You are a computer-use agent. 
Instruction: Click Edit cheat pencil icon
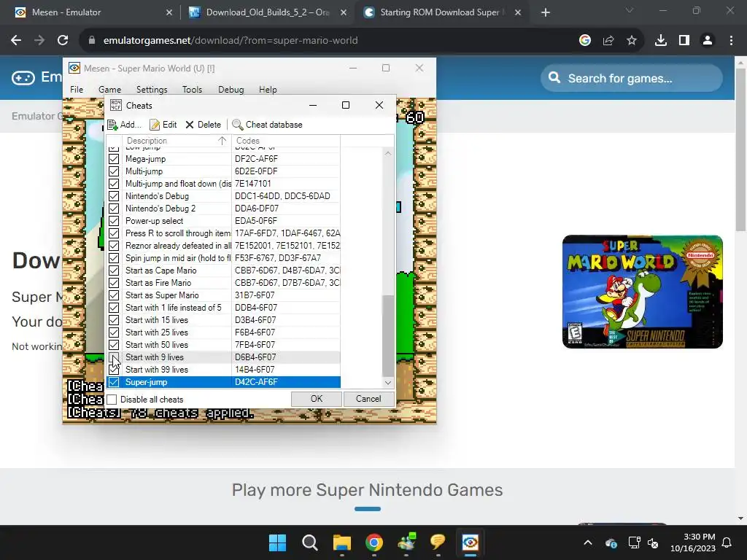[x=155, y=125]
